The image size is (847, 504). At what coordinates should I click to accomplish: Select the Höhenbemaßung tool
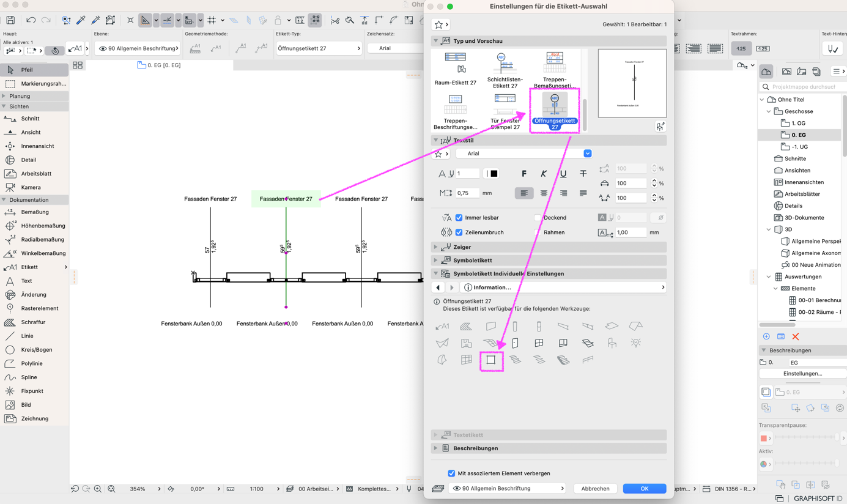click(34, 226)
